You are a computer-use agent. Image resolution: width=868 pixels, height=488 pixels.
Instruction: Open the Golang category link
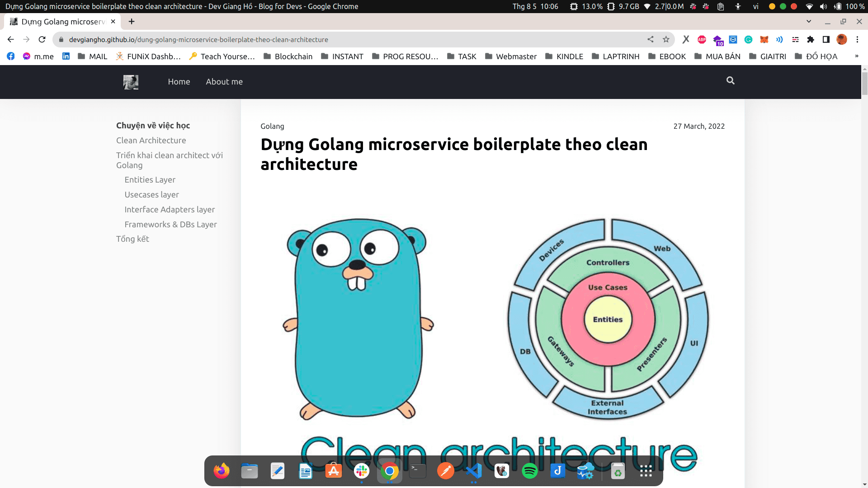click(272, 127)
